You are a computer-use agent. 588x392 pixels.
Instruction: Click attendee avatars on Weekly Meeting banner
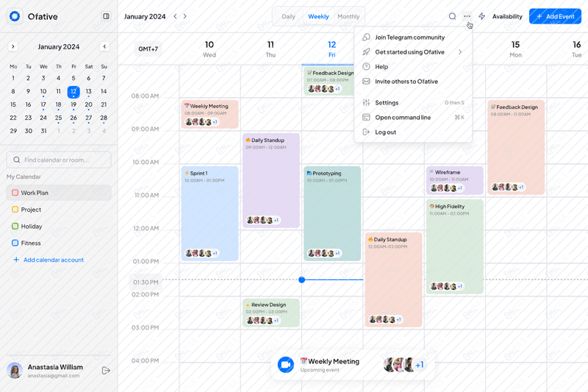(404, 365)
